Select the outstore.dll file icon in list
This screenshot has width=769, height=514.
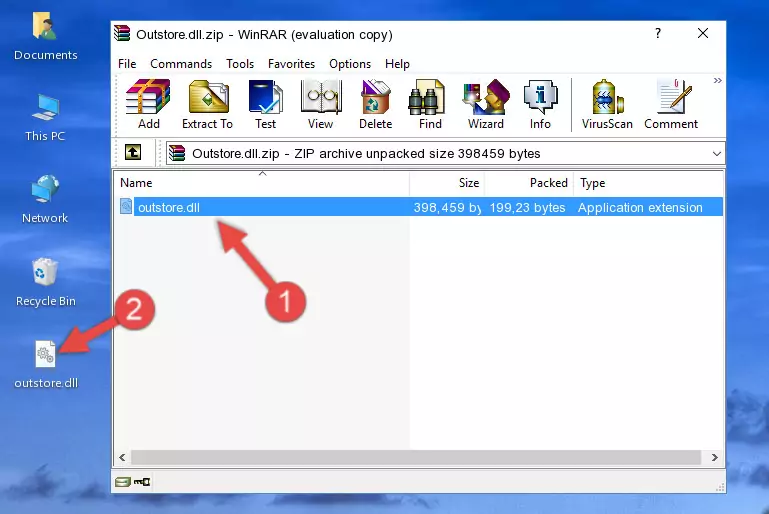[126, 206]
